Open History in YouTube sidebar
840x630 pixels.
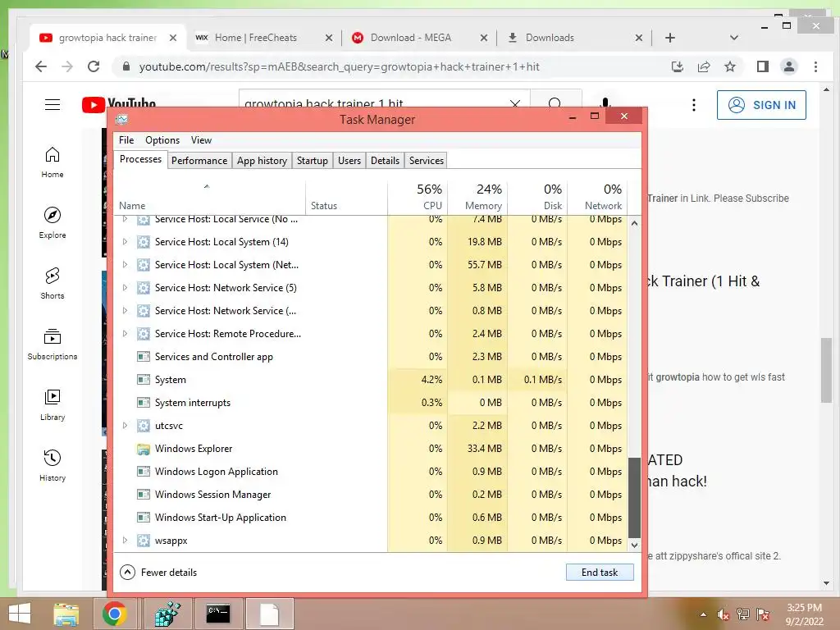(52, 466)
